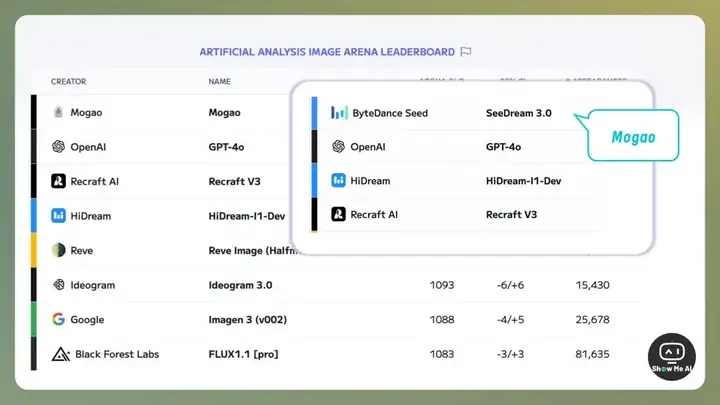Click appearances value 81,635
Screen dimensions: 720x405
tap(592, 354)
